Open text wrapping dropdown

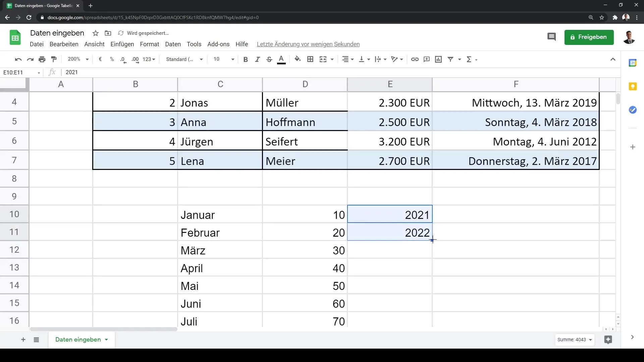[x=381, y=59]
